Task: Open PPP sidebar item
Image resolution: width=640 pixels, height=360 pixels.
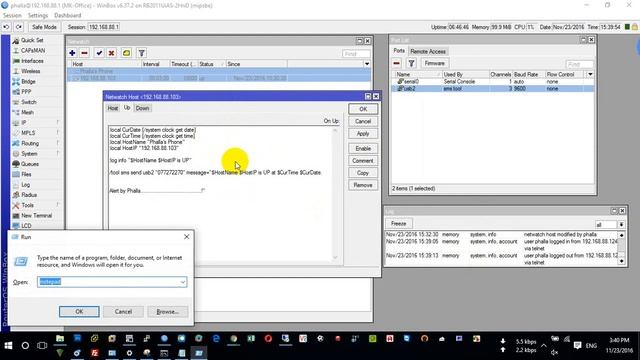Action: [x=26, y=92]
